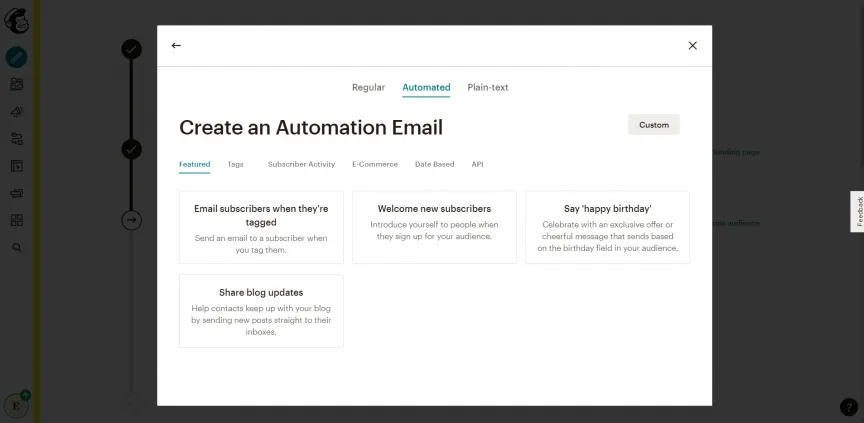
Task: Click the arrow step circle in background
Action: click(x=132, y=220)
